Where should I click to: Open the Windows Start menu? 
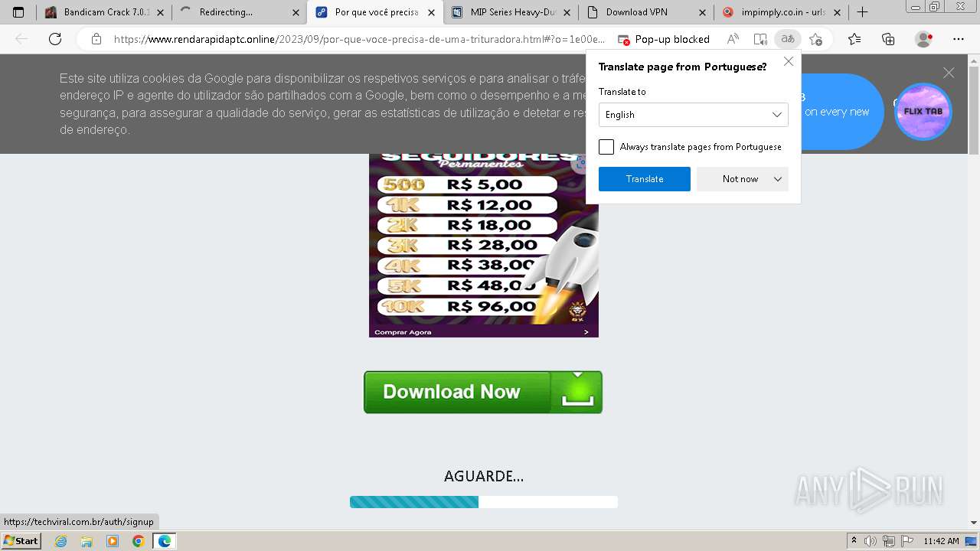pyautogui.click(x=21, y=541)
